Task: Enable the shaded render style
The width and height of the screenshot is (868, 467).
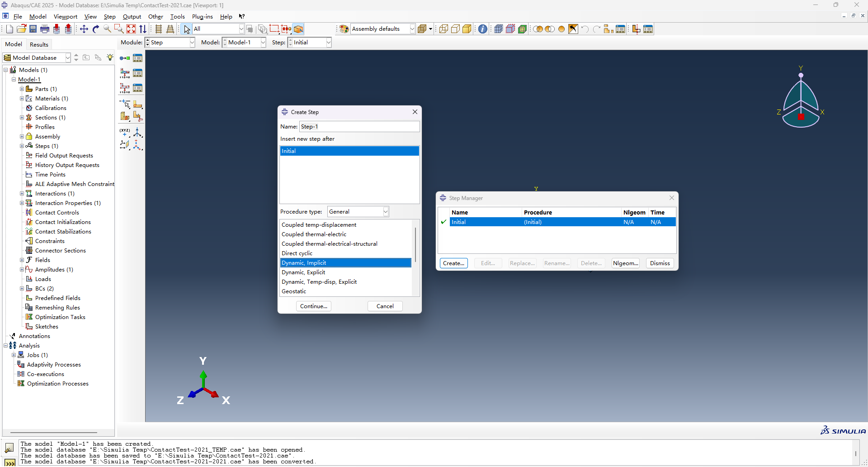Action: tap(467, 29)
